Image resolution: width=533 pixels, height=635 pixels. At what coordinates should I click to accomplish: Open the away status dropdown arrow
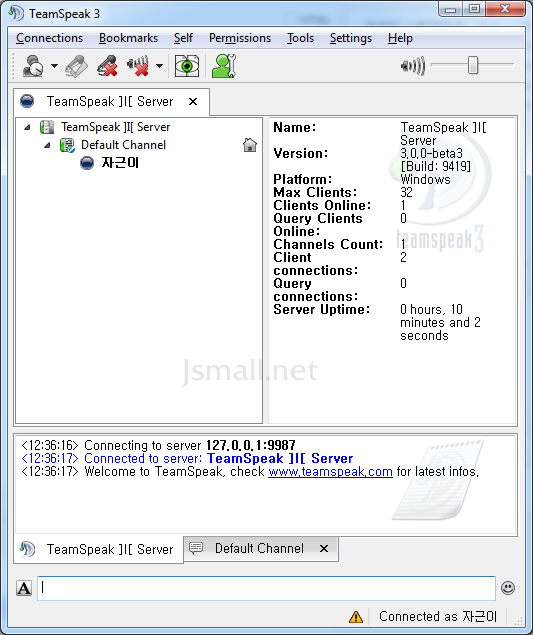[54, 66]
